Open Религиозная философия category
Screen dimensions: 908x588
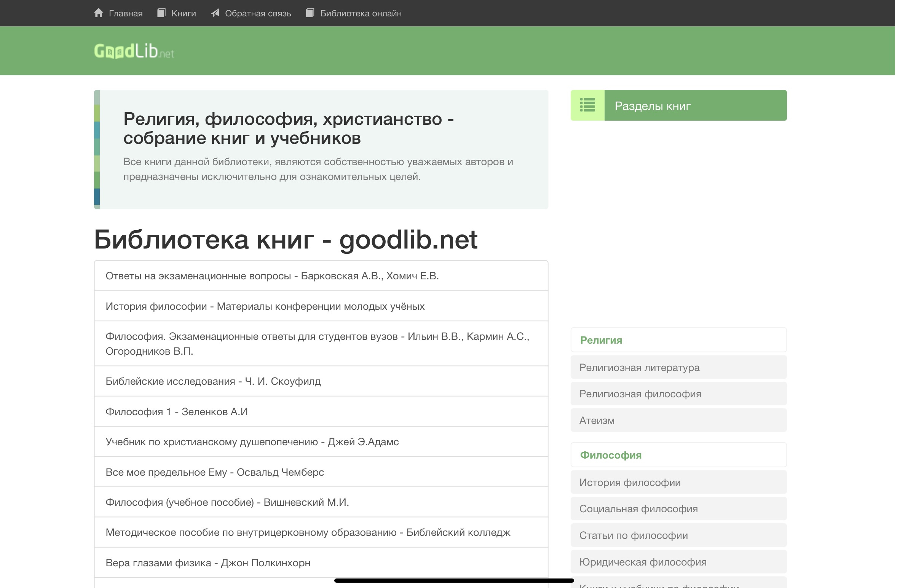[679, 394]
